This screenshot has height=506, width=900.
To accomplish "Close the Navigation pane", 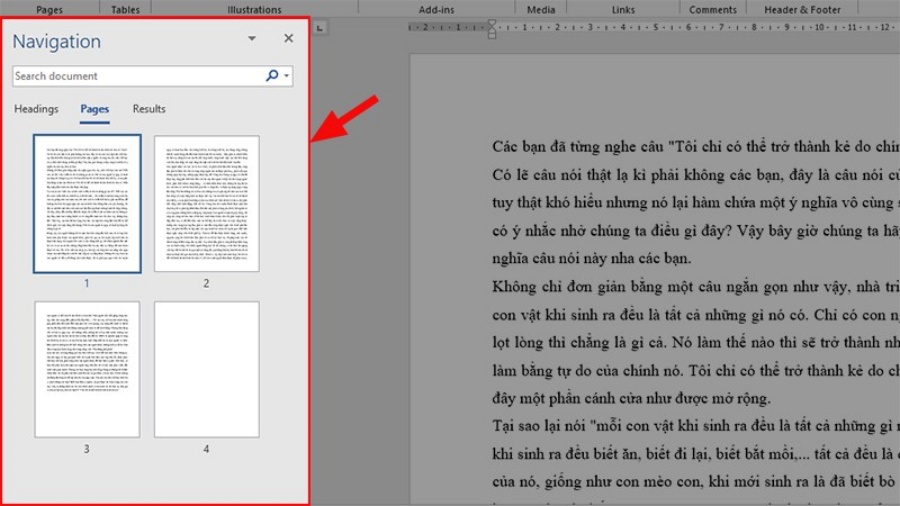I will (288, 39).
